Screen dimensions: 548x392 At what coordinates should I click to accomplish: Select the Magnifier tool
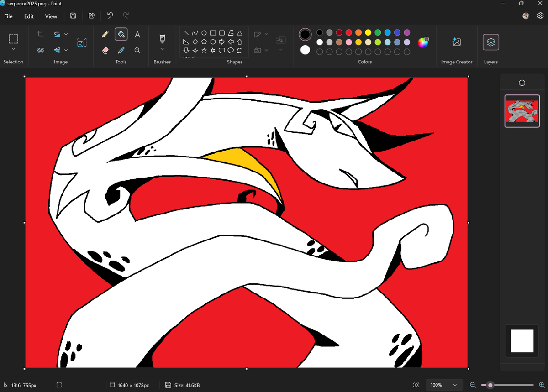tap(137, 50)
